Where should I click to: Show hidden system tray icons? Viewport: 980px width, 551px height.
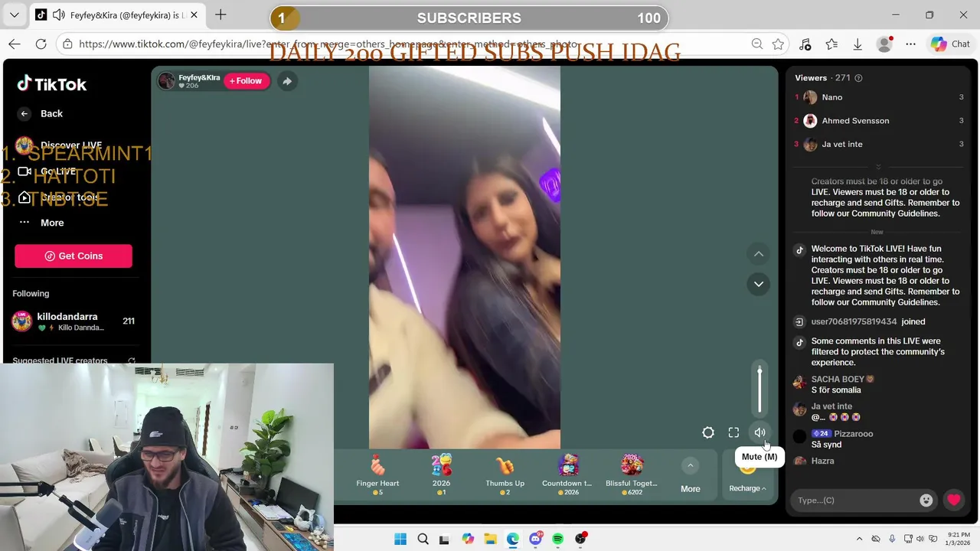(859, 539)
